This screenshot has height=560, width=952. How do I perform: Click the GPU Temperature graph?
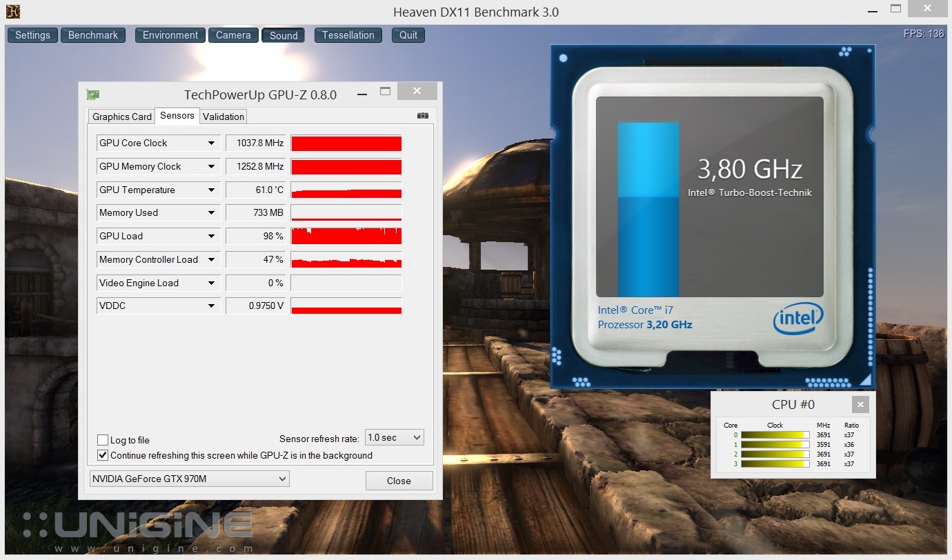(x=346, y=190)
